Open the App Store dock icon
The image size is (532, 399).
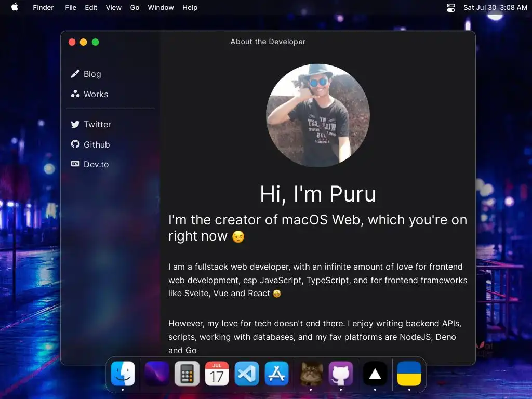click(x=276, y=374)
